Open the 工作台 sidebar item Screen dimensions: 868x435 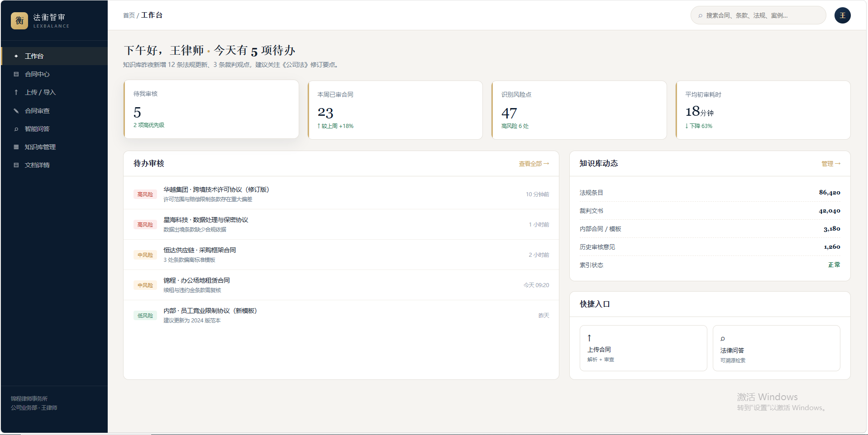coord(54,56)
